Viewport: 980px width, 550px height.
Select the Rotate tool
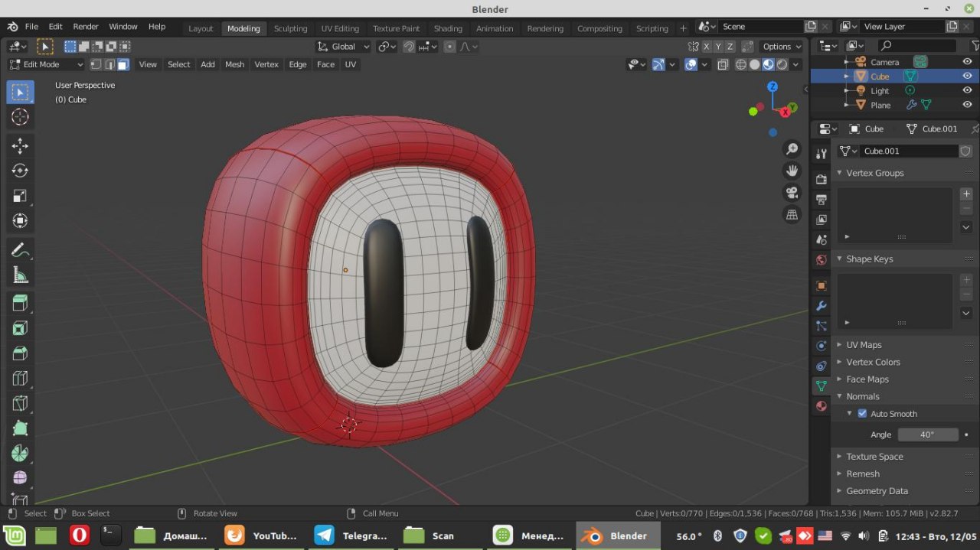20,171
